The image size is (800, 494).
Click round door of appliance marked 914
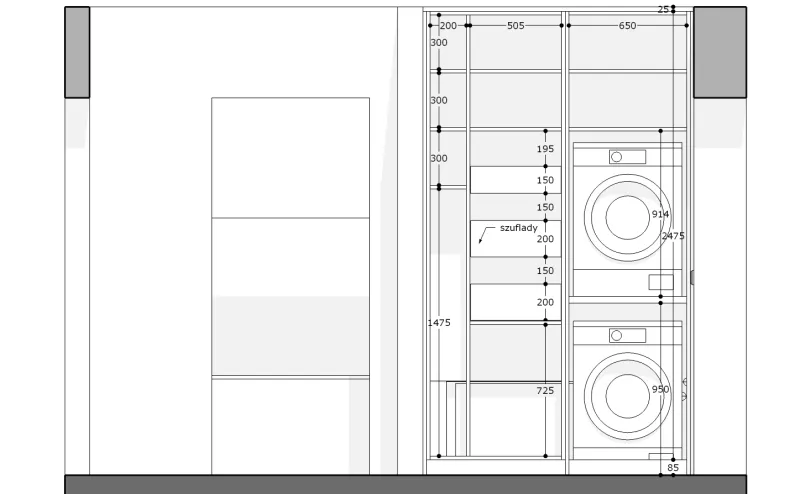click(x=627, y=218)
